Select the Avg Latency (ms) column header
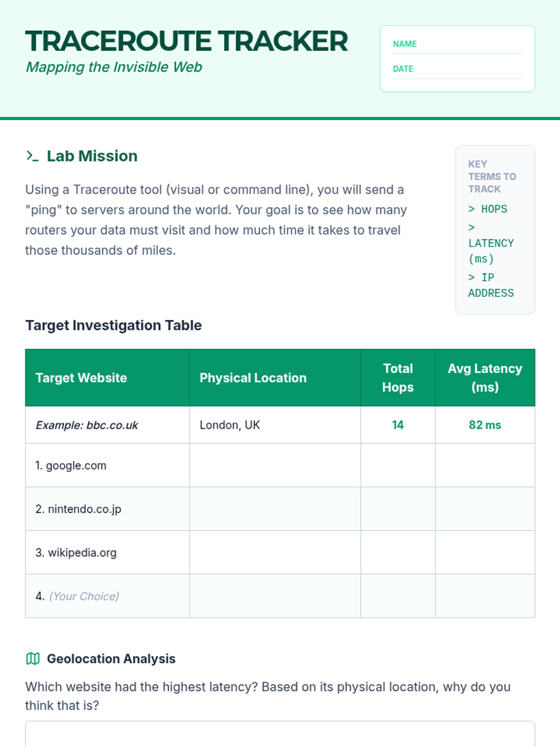560x747 pixels. (485, 378)
